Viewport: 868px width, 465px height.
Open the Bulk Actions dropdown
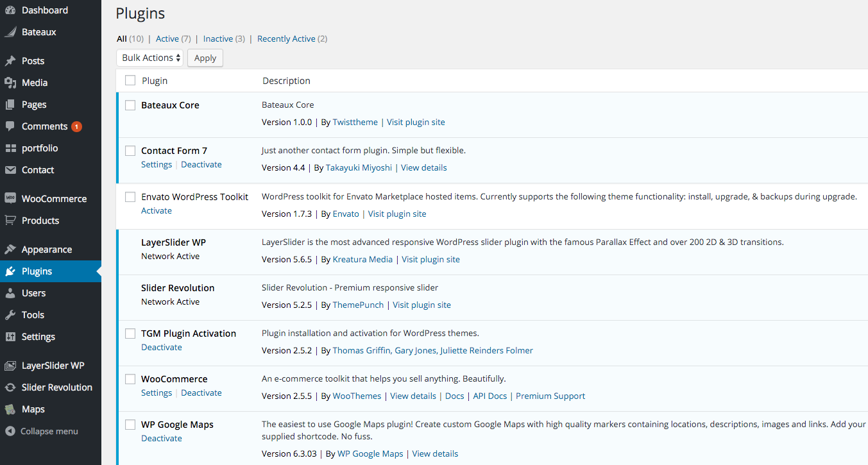pos(150,58)
